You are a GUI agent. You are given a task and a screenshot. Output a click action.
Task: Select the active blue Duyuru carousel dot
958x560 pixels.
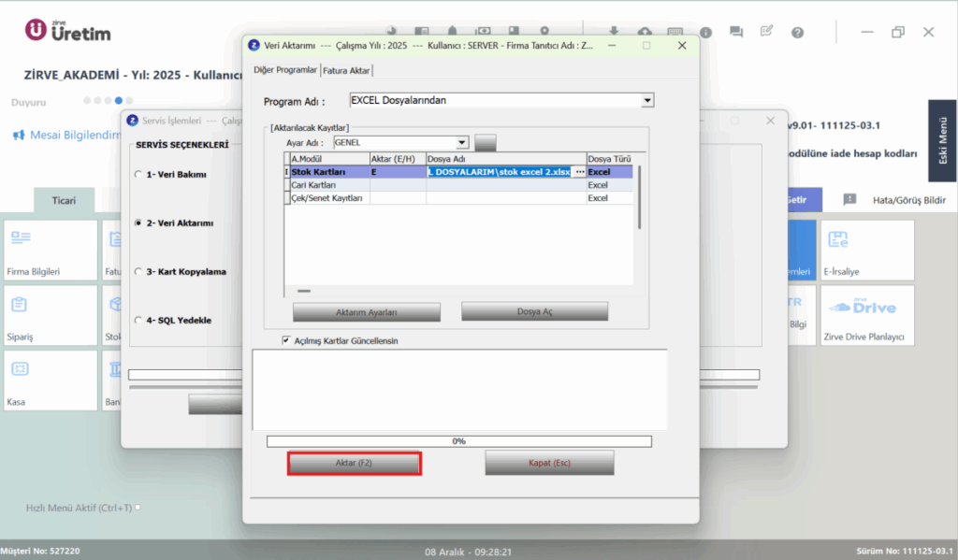pos(119,100)
